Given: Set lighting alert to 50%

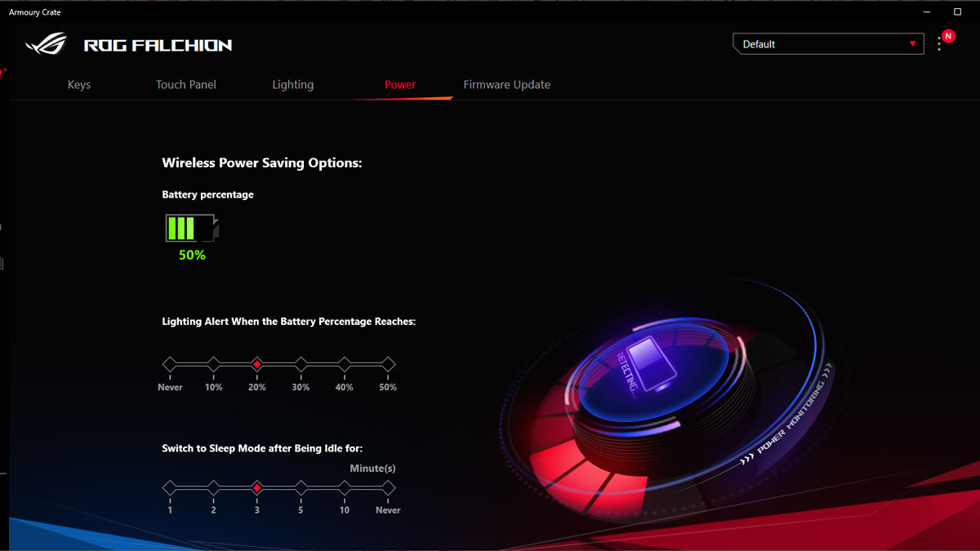Looking at the screenshot, I should tap(388, 364).
